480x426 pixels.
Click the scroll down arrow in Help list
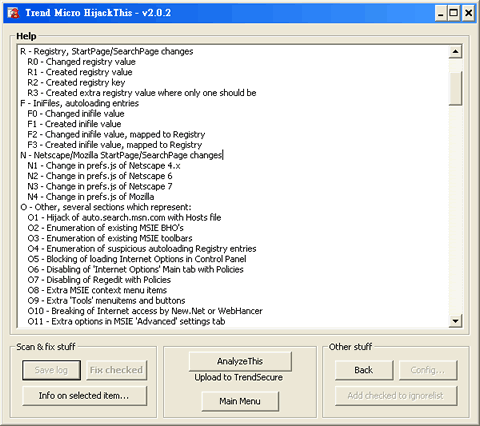click(x=455, y=321)
